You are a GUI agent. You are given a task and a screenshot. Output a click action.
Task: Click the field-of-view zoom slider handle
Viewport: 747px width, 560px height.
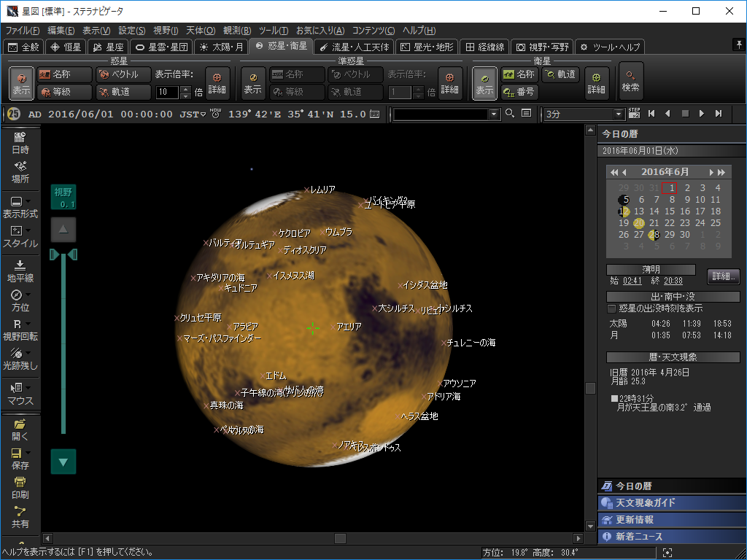63,254
